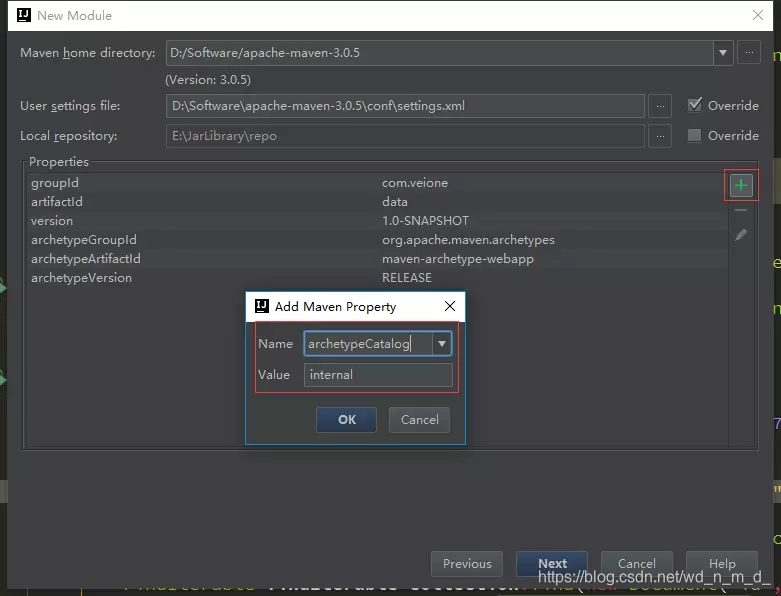Open the property Name dropdown arrow
Image resolution: width=781 pixels, height=596 pixels.
(x=441, y=344)
